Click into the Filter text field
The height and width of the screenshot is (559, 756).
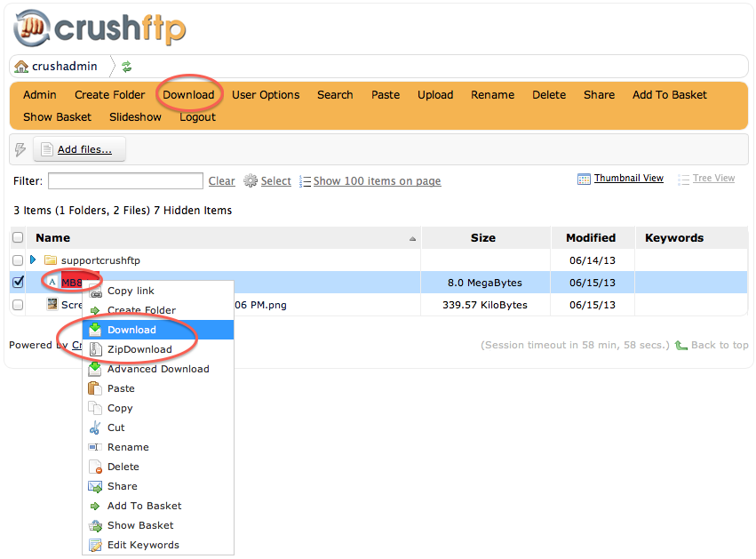pyautogui.click(x=125, y=181)
